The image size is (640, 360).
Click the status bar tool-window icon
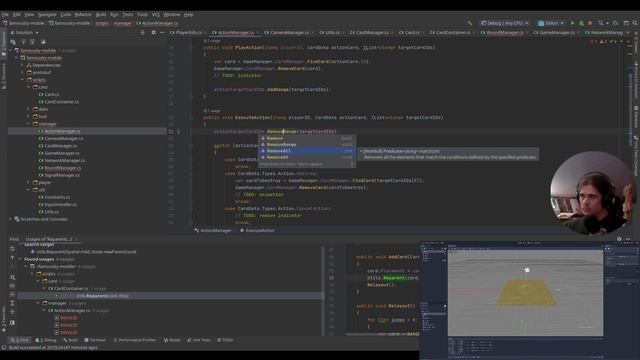point(4,348)
